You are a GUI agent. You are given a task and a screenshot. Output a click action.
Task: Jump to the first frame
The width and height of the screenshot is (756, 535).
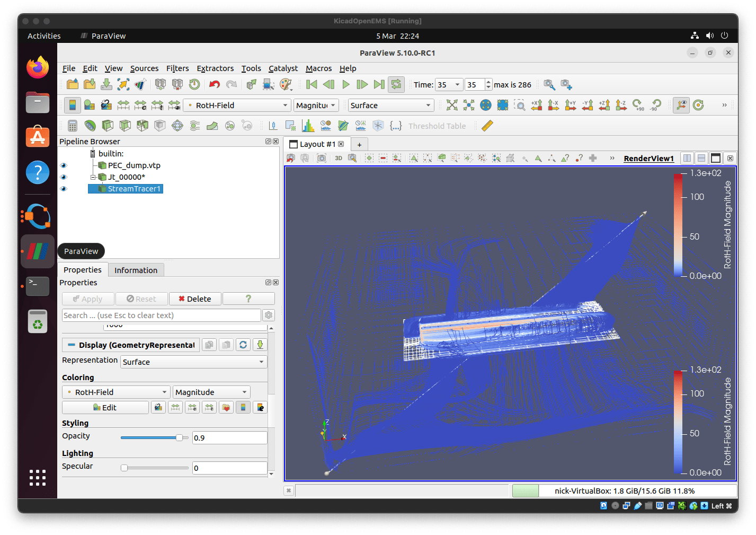[312, 84]
